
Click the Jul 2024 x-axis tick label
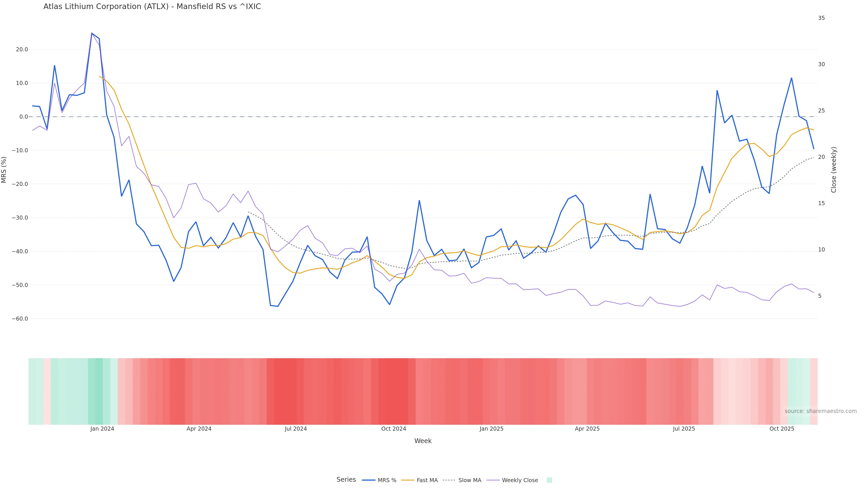tap(295, 429)
